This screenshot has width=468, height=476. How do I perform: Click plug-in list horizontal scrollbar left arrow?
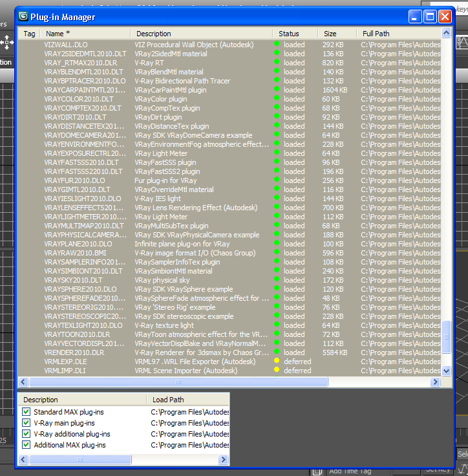23,382
